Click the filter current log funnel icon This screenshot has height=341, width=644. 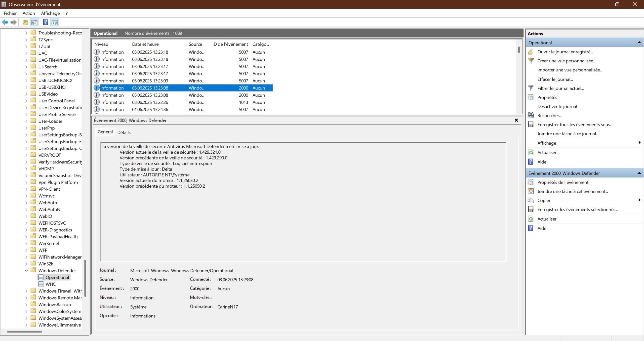[x=531, y=88]
